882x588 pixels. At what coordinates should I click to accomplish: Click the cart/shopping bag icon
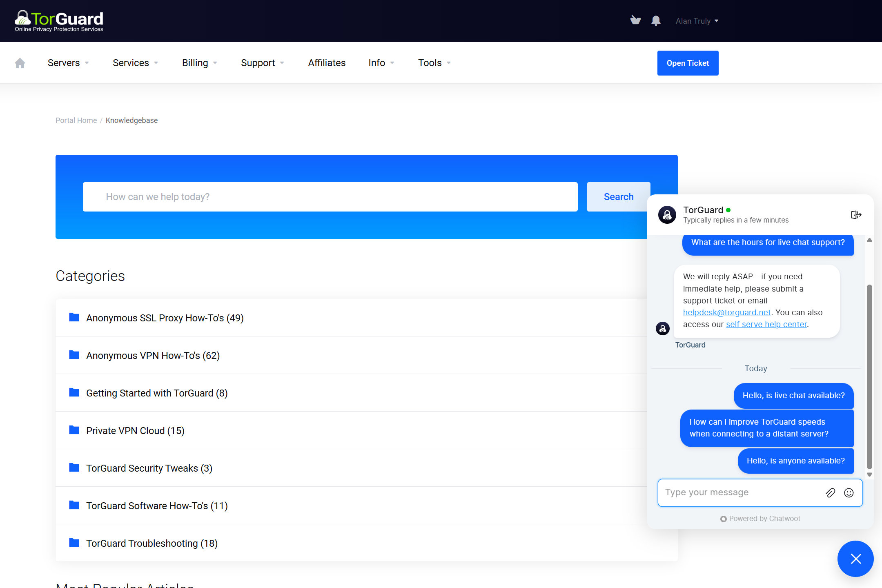[x=635, y=20]
